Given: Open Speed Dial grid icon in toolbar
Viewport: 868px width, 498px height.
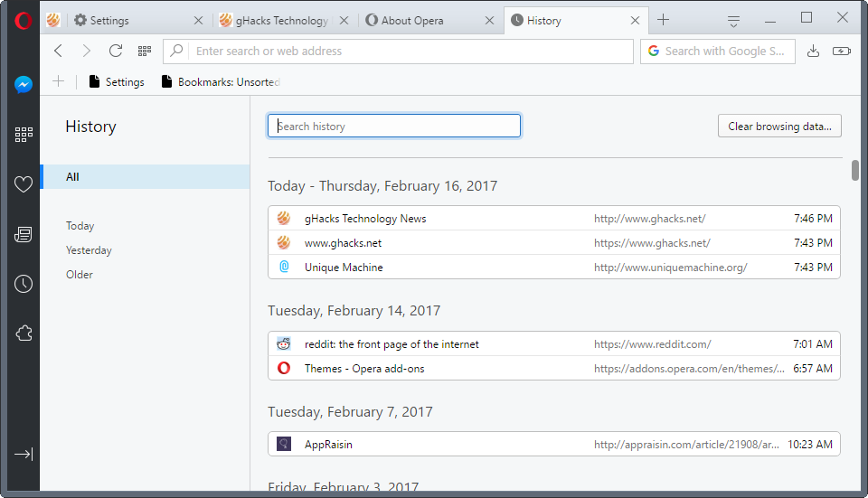Looking at the screenshot, I should pyautogui.click(x=145, y=51).
